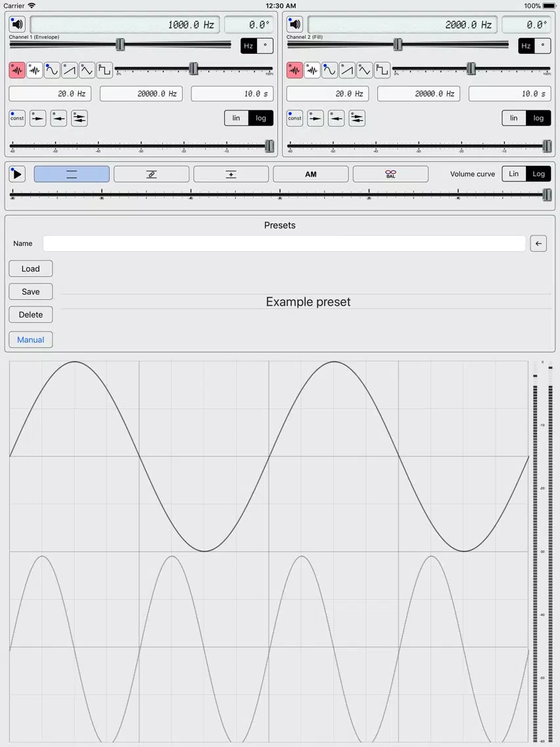Select white noise waveform for Channel 2

coord(312,70)
